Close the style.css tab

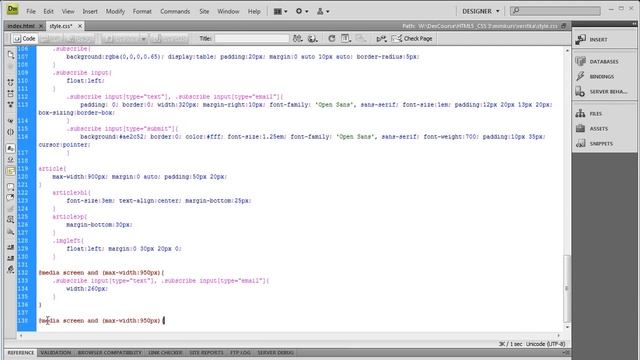[80, 26]
